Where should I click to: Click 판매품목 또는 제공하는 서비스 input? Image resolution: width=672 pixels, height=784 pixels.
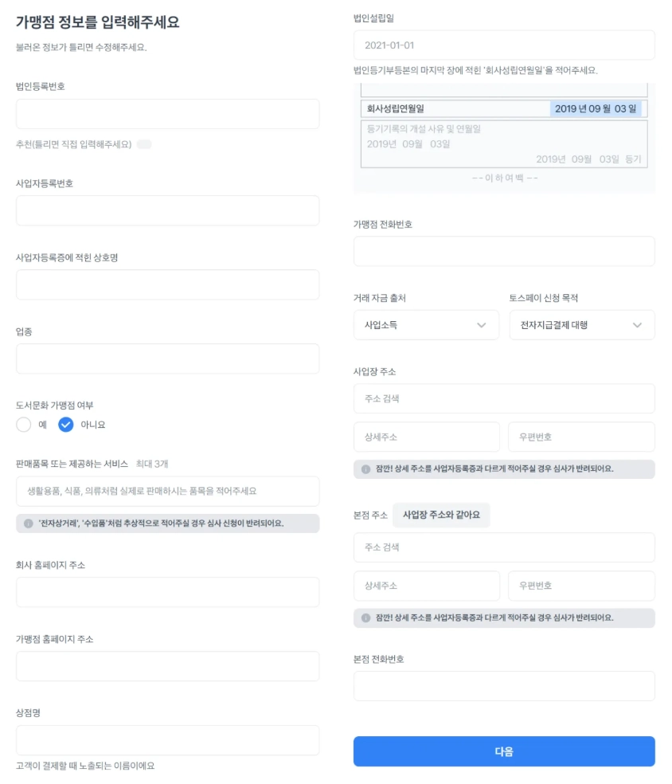pyautogui.click(x=168, y=491)
